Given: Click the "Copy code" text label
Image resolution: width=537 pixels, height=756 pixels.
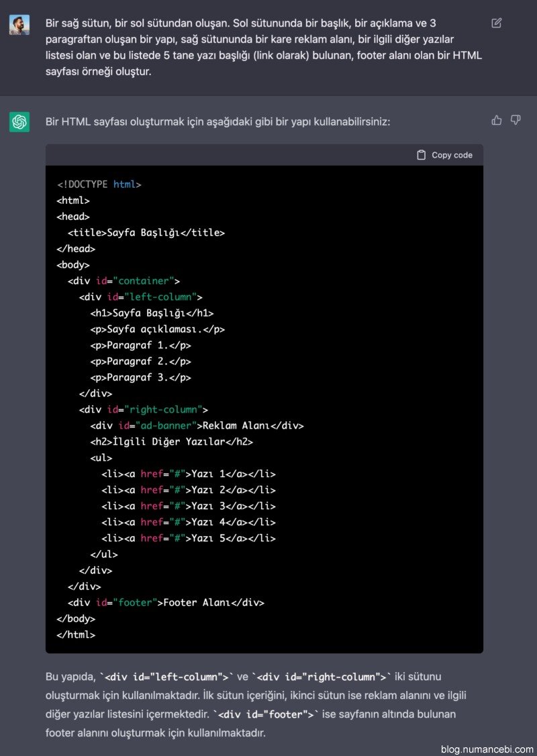Looking at the screenshot, I should tap(452, 155).
